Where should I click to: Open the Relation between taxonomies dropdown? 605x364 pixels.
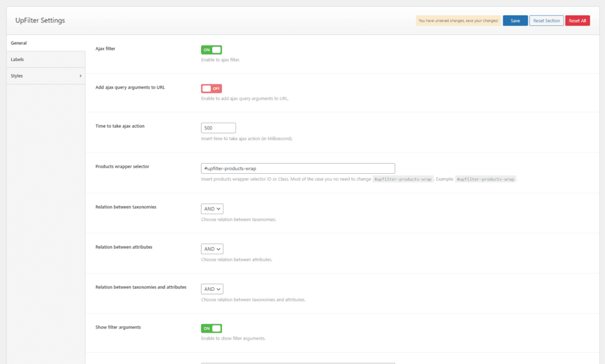pos(212,209)
